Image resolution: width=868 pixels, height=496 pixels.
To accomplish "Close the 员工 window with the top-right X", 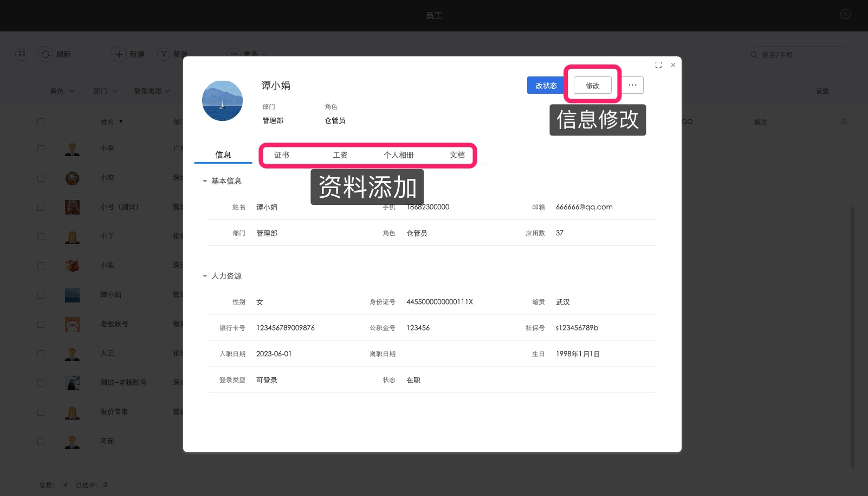I will (845, 14).
